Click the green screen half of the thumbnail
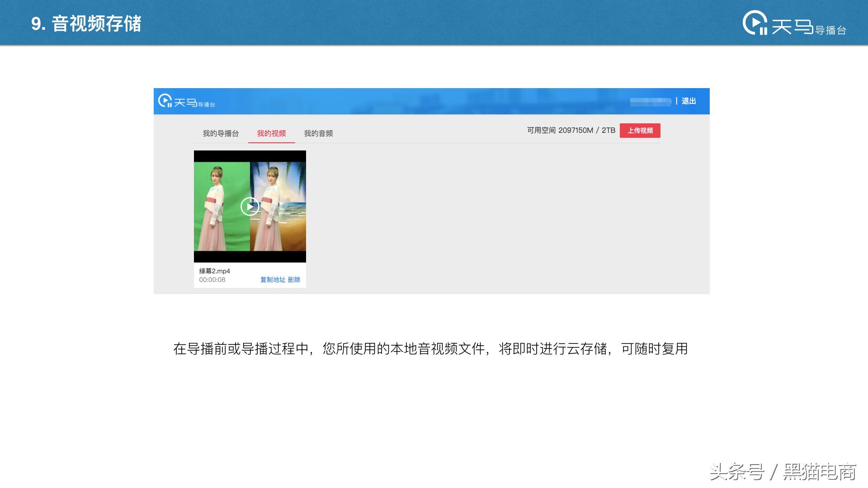The height and width of the screenshot is (488, 868). (x=222, y=206)
